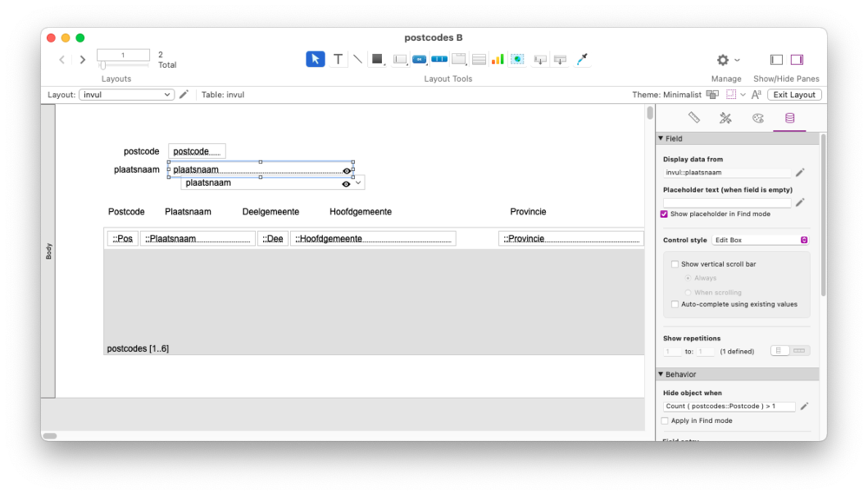Check Auto-complete using existing values
Screen dimensions: 868x495
[675, 304]
